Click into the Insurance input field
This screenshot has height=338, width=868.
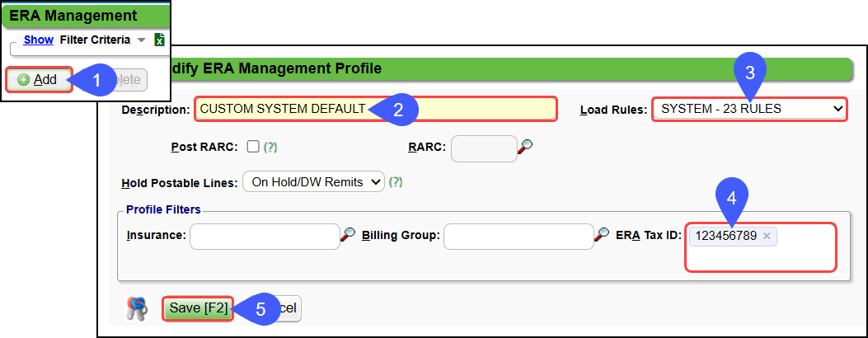tap(265, 236)
